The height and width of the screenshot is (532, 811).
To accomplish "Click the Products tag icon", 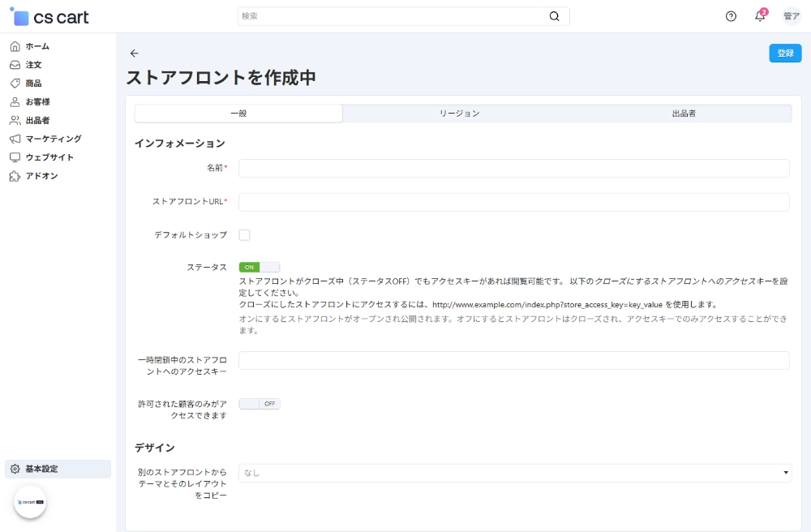I will (x=15, y=84).
